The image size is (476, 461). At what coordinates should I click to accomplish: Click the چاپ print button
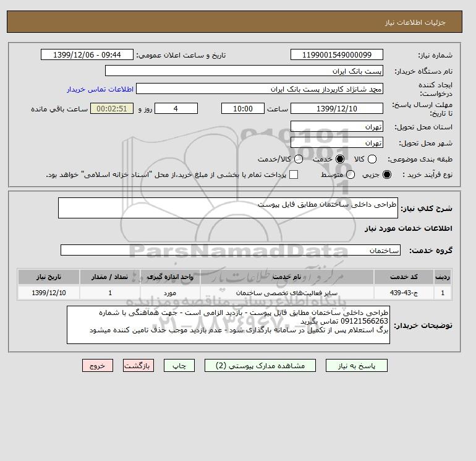[179, 365]
